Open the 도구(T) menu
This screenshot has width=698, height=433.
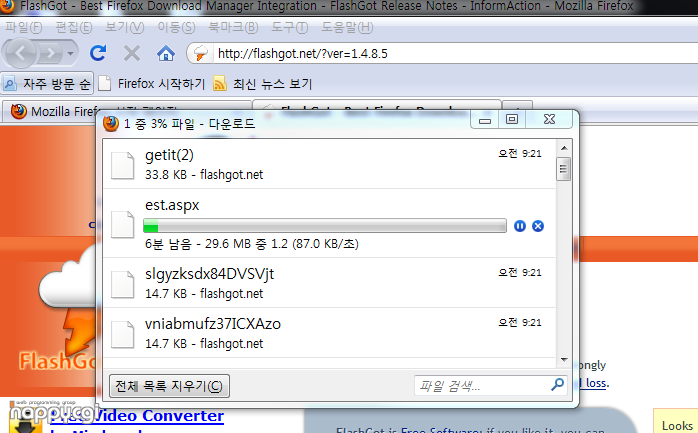point(290,28)
